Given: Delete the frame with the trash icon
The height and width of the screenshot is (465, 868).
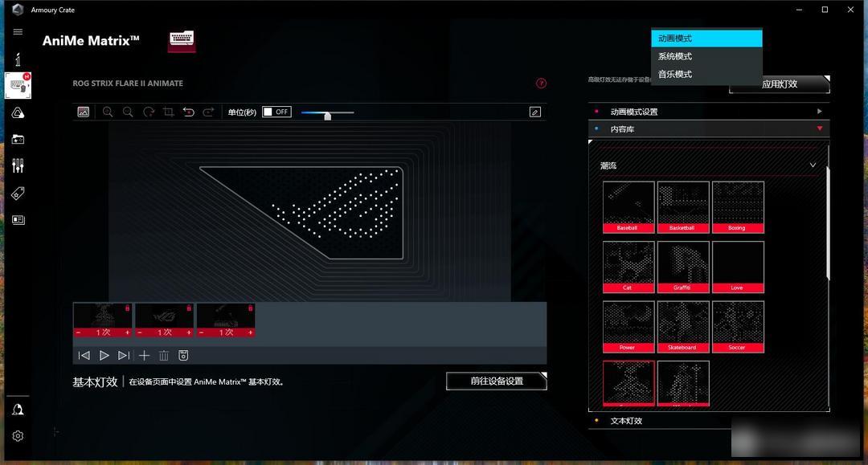Looking at the screenshot, I should coord(164,356).
